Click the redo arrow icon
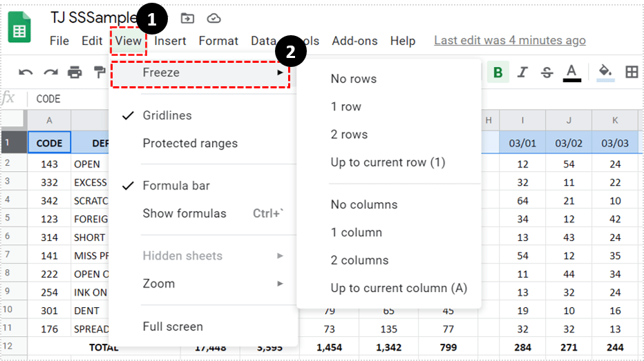 pos(50,72)
